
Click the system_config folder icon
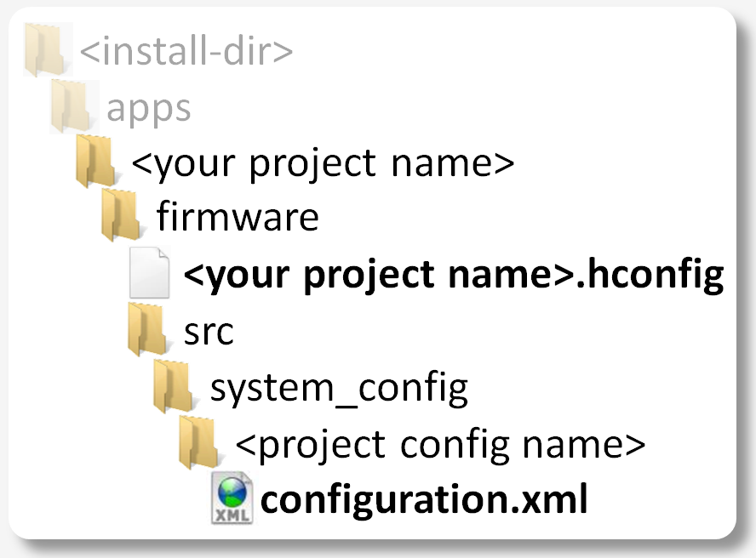[x=173, y=387]
